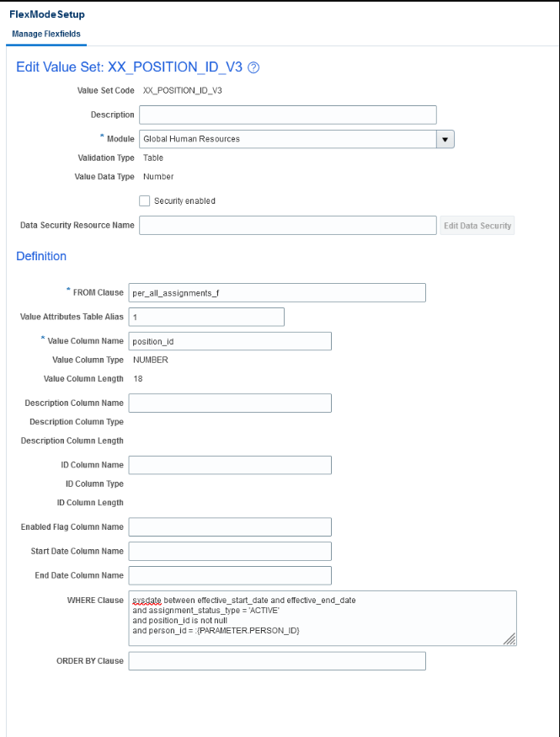This screenshot has width=560, height=737.
Task: Click the Description Column Name field
Action: coord(230,403)
